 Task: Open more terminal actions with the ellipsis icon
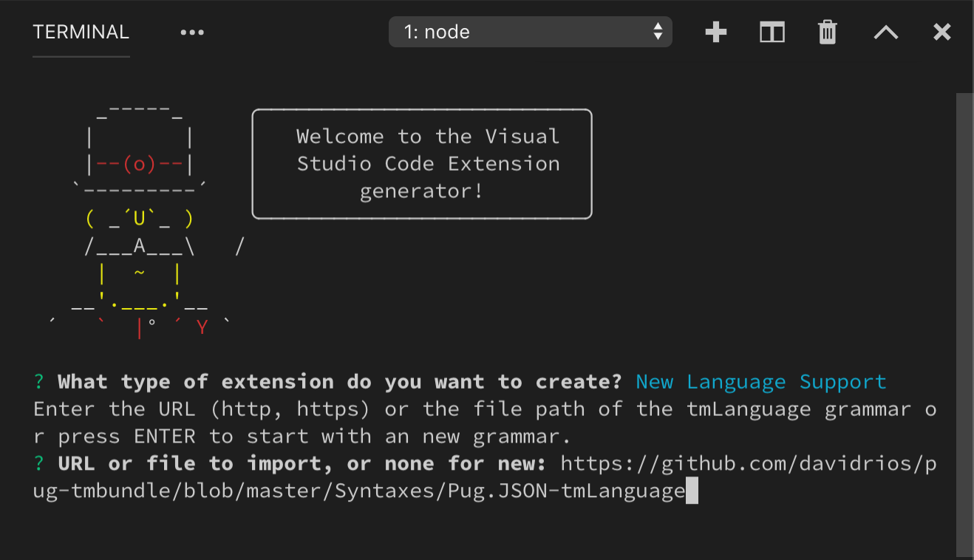[192, 32]
